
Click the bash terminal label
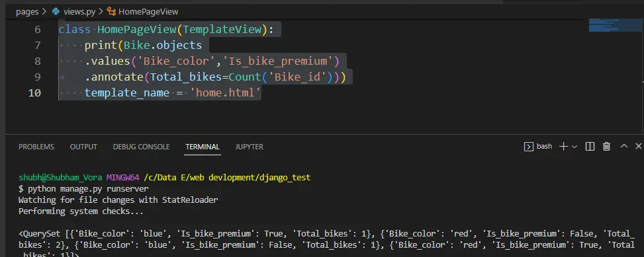(x=544, y=146)
